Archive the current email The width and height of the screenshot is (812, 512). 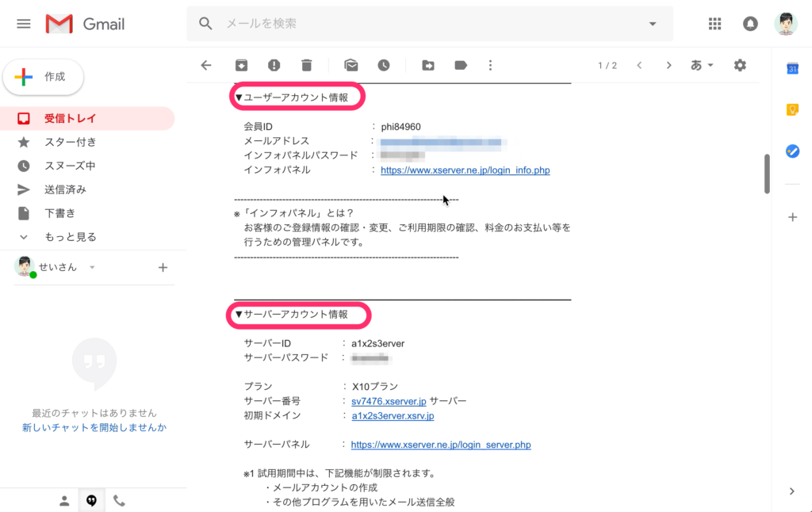pyautogui.click(x=241, y=65)
